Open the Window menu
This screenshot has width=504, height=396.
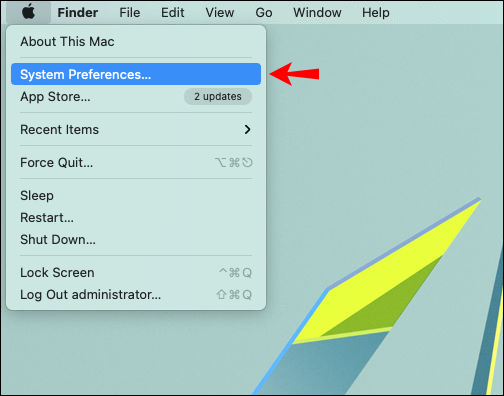pos(317,13)
